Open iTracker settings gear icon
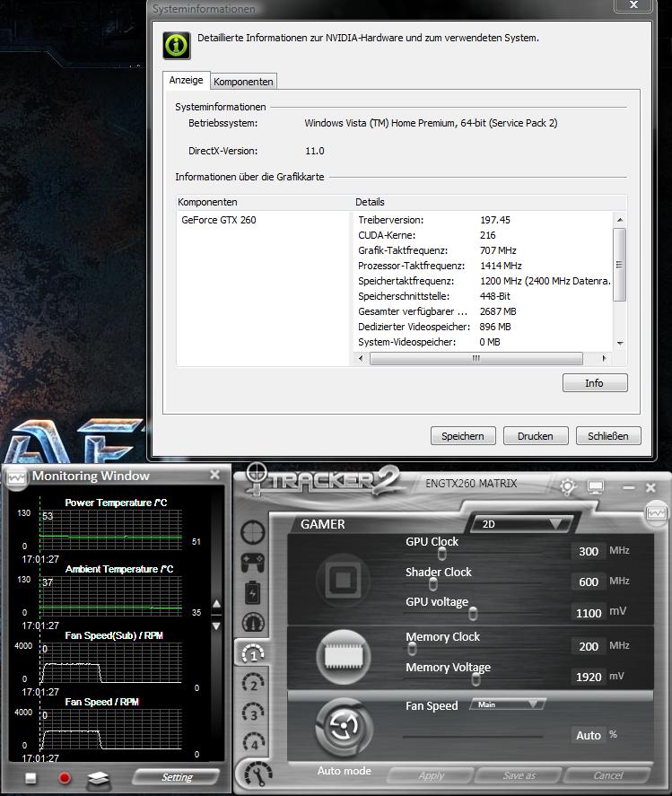 click(x=568, y=487)
